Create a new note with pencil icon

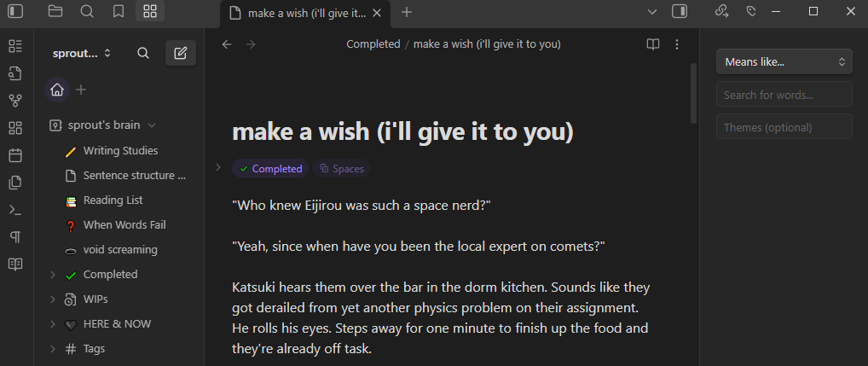pyautogui.click(x=180, y=53)
